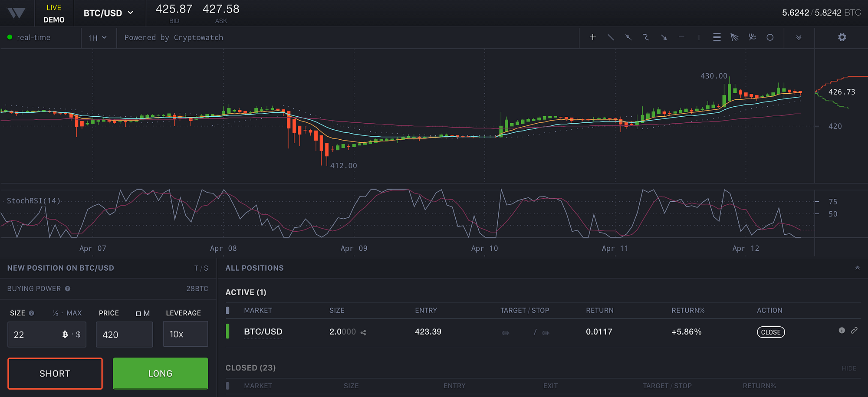Switch to LIVE trading mode

coord(54,7)
